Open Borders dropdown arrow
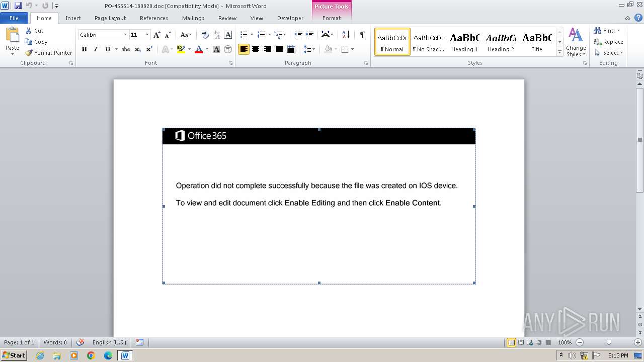The width and height of the screenshot is (644, 362). tap(352, 49)
